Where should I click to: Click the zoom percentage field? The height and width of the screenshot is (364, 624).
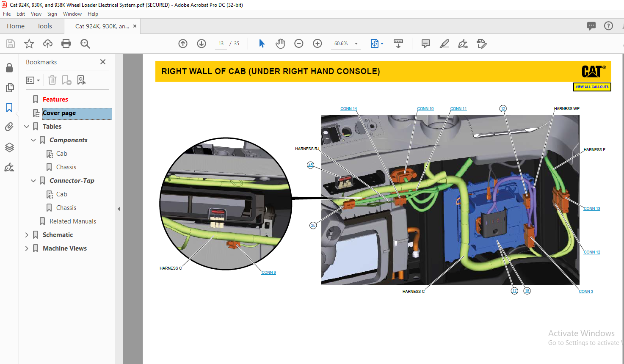pyautogui.click(x=341, y=44)
